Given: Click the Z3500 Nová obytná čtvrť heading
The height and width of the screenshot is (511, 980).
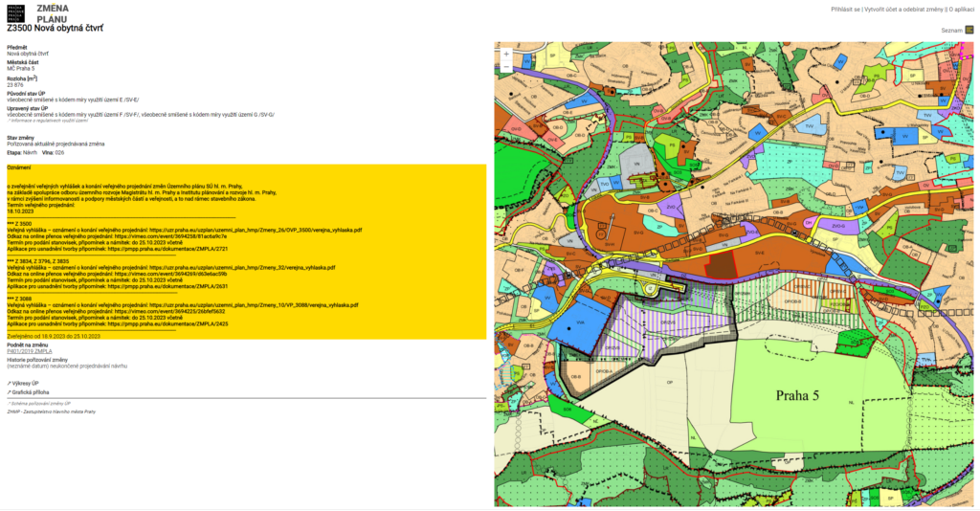Looking at the screenshot, I should pos(55,28).
